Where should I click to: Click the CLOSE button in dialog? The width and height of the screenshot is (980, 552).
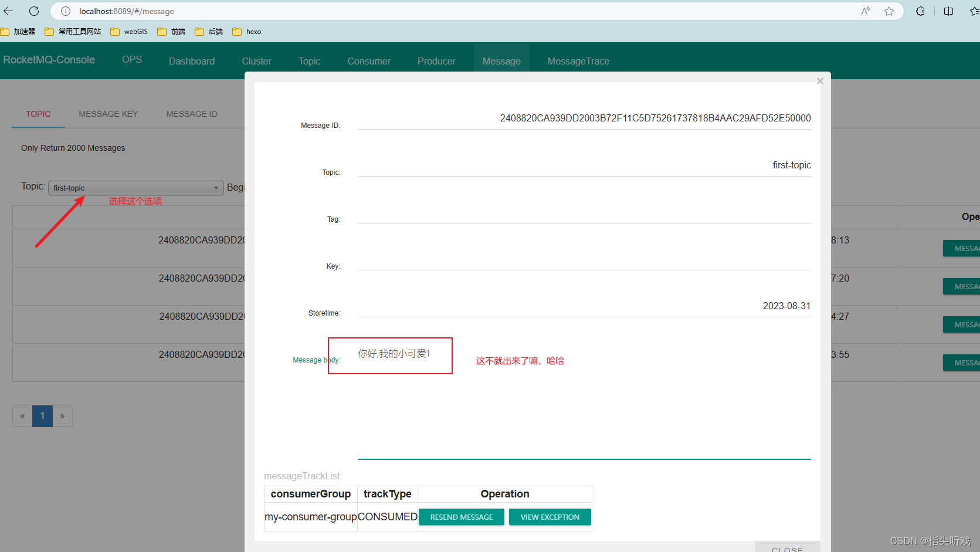(787, 548)
